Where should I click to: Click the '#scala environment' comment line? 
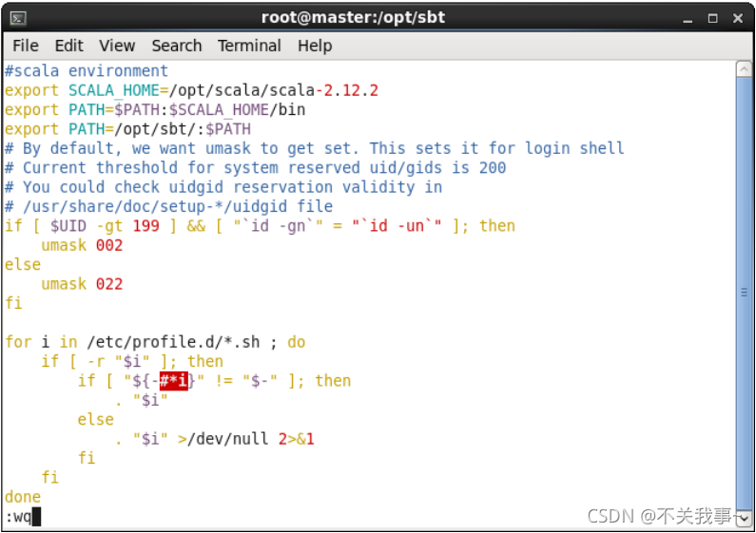click(x=87, y=71)
